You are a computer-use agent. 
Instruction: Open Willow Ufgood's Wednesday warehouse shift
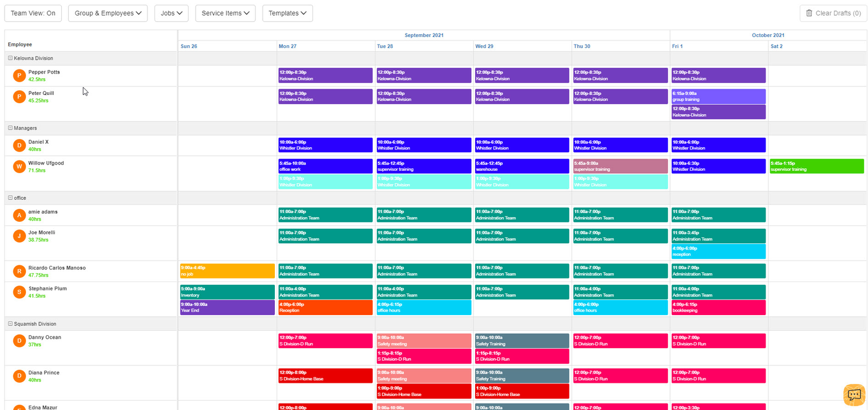tap(522, 166)
